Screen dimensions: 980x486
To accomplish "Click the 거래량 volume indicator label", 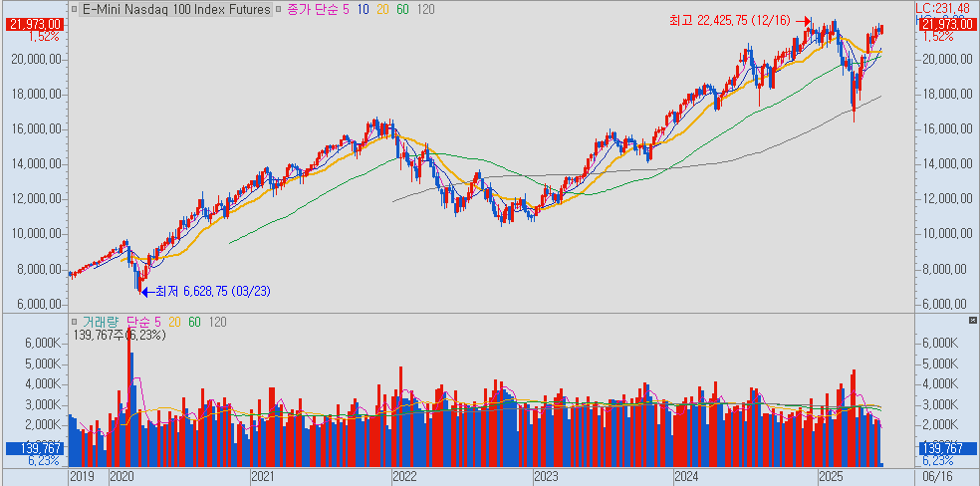I will tap(101, 323).
